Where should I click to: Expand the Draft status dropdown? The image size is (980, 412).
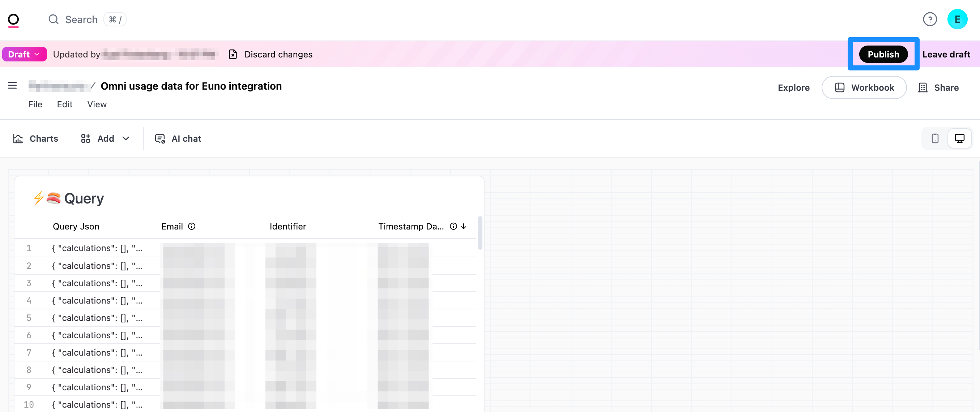(x=24, y=54)
